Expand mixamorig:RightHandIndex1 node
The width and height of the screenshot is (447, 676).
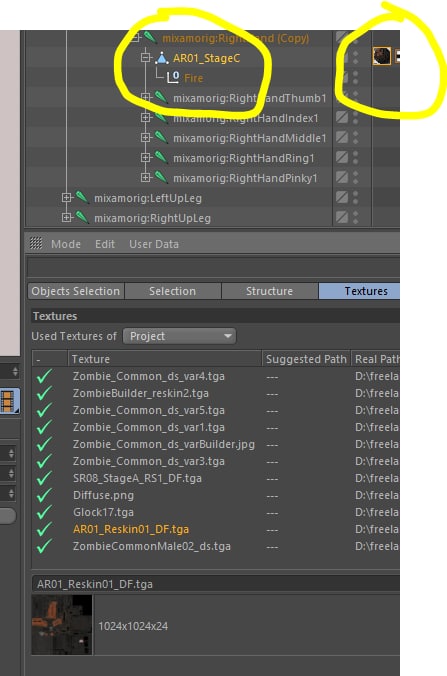[x=146, y=117]
